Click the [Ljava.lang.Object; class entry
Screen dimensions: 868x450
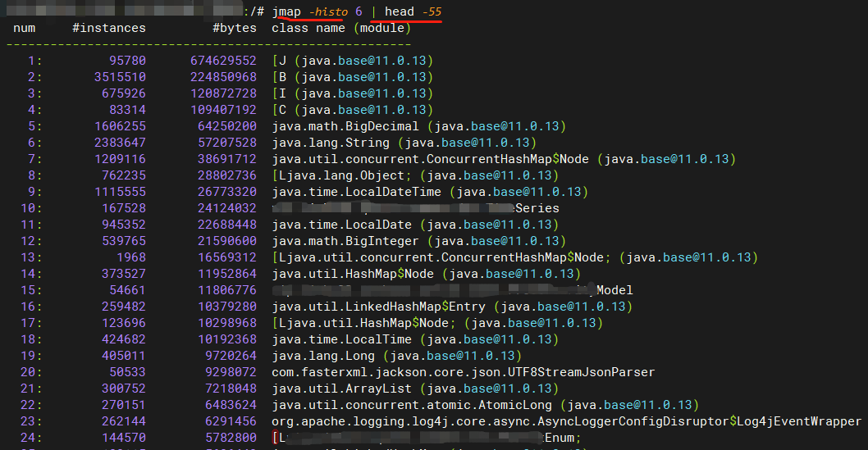click(x=338, y=175)
